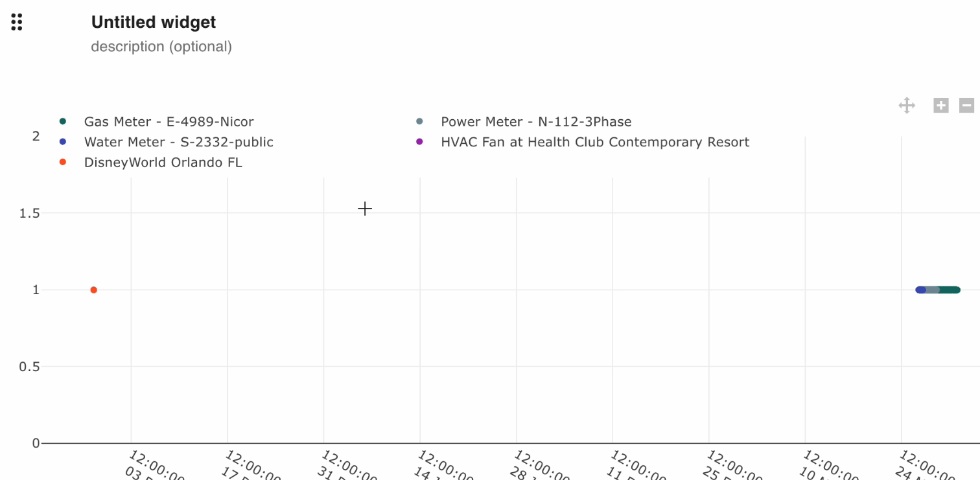Click the gray Power Meter legend dot
980x480 pixels.
point(419,121)
